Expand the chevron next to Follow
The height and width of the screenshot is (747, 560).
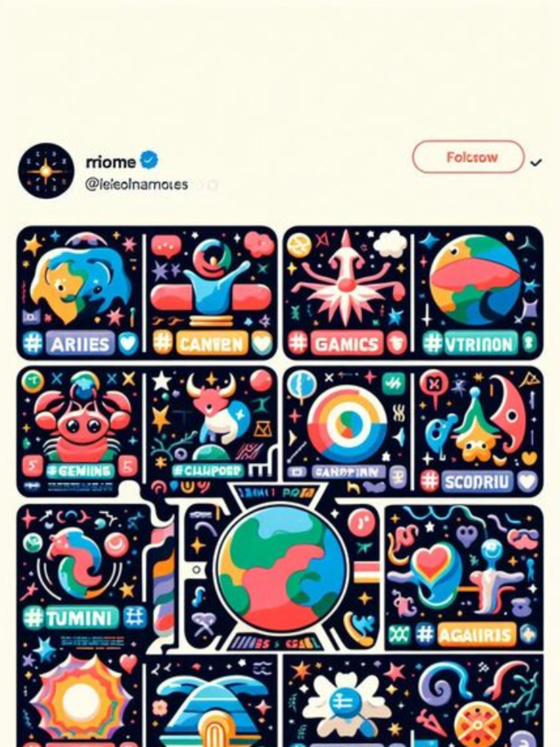tap(536, 162)
